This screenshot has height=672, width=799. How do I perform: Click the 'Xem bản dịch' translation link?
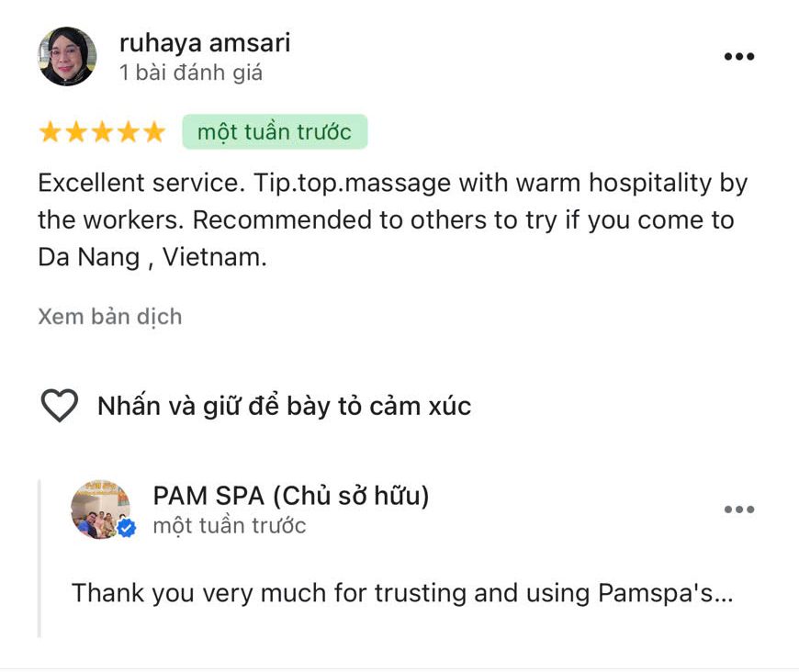click(110, 317)
